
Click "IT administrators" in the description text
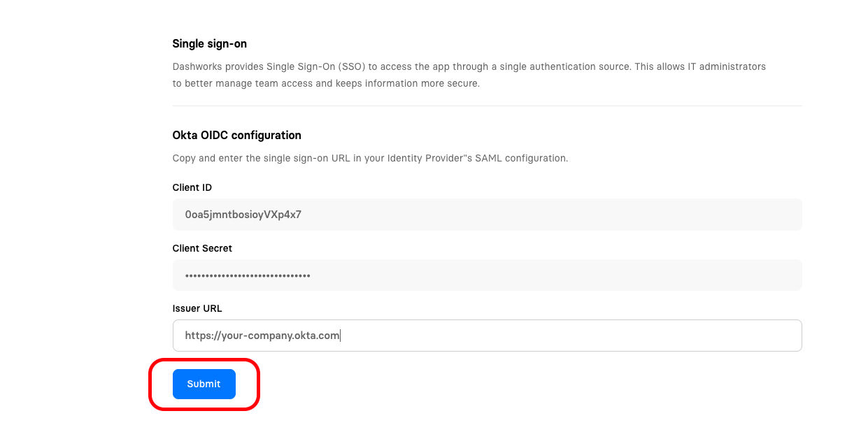[x=727, y=66]
